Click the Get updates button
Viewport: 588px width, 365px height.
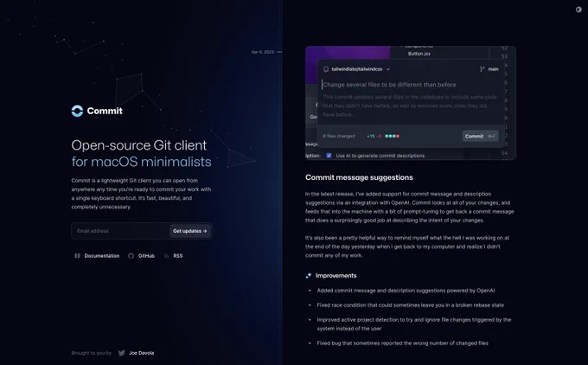click(x=189, y=231)
